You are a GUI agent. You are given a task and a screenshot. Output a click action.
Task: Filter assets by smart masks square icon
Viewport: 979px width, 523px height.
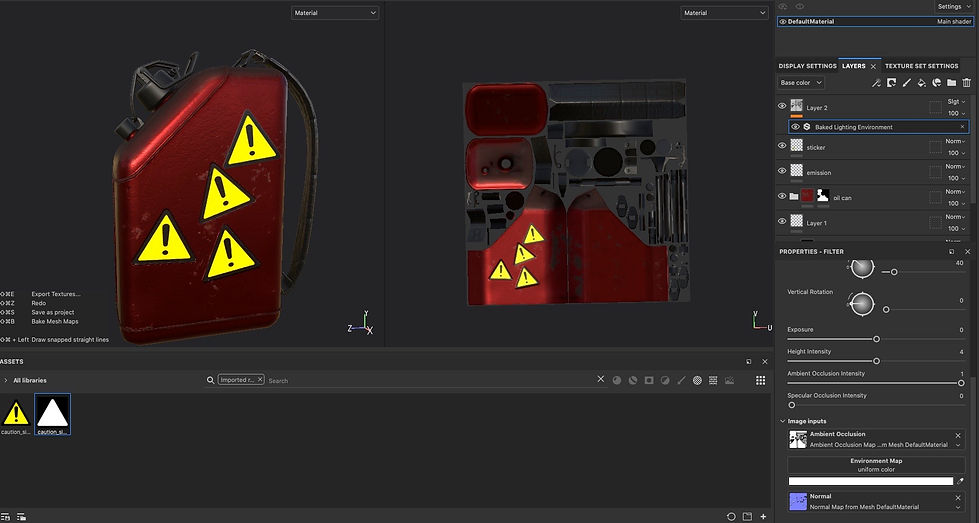pyautogui.click(x=649, y=380)
